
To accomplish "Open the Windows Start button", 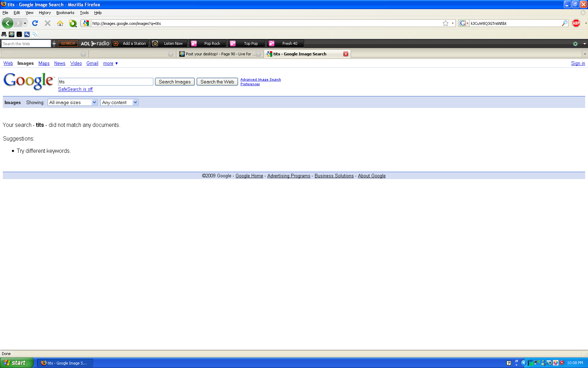I will (17, 363).
